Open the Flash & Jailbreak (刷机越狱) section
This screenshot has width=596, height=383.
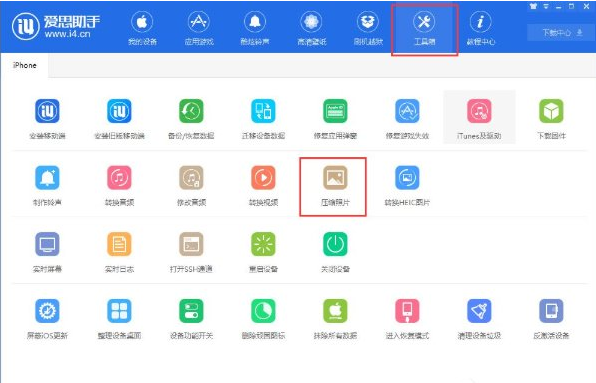[368, 28]
